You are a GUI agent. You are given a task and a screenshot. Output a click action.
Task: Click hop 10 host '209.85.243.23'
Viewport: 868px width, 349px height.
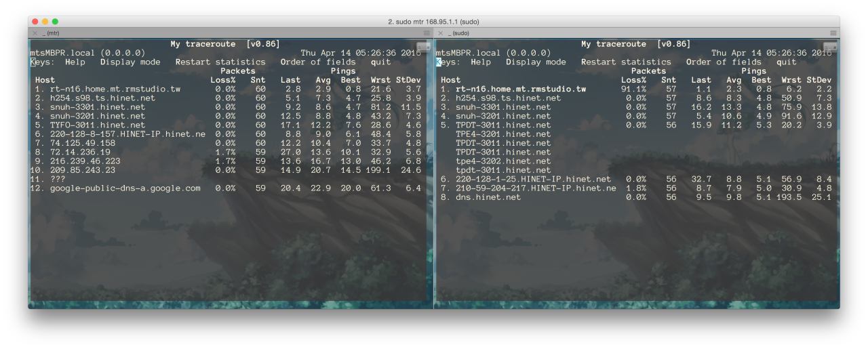click(83, 170)
